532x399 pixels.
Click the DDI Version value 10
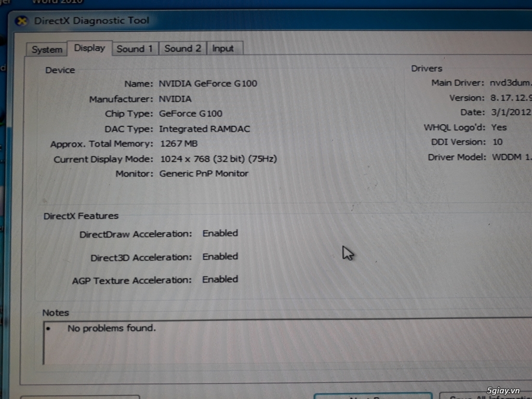[497, 142]
